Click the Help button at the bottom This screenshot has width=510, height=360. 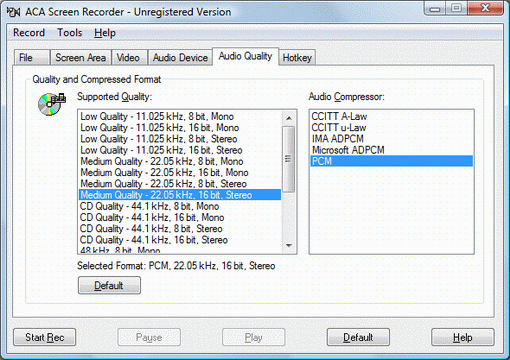[463, 337]
